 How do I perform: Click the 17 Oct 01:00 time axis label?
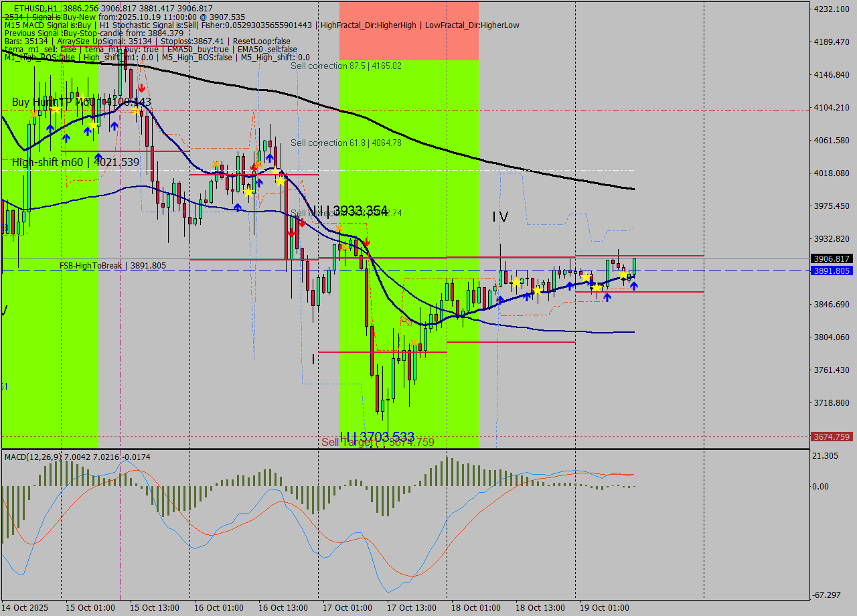click(x=347, y=607)
